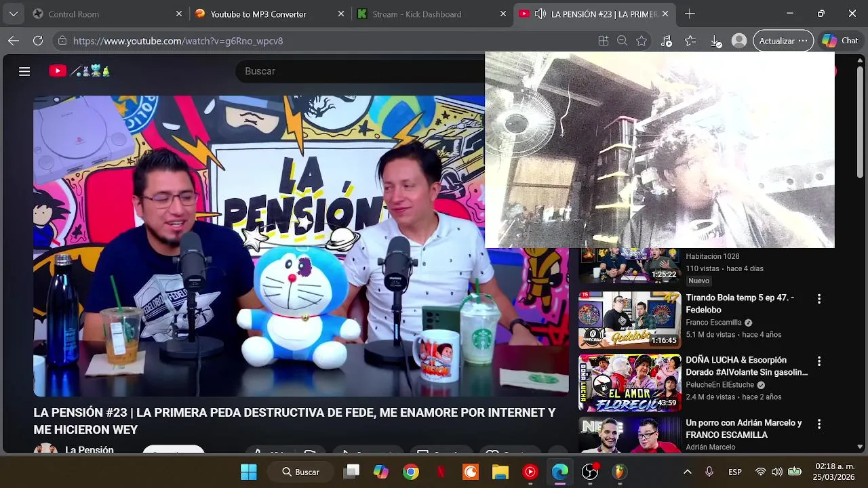Viewport: 868px width, 488px height.
Task: Click the video title LA PENSIÓN #23
Action: [294, 421]
